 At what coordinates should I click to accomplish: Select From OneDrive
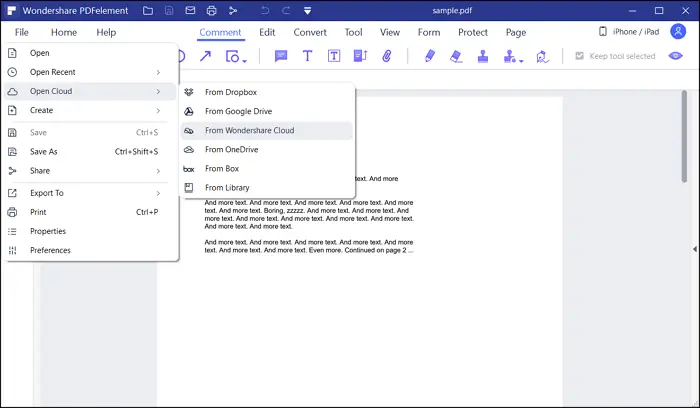tap(267, 150)
